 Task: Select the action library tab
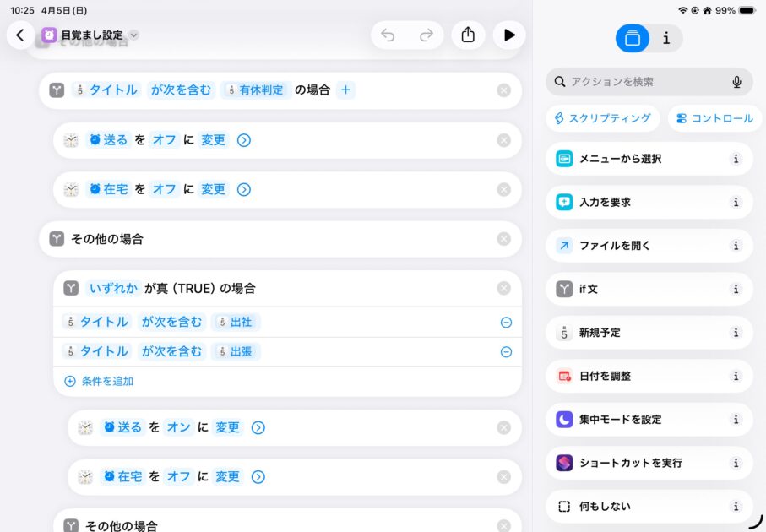(633, 38)
